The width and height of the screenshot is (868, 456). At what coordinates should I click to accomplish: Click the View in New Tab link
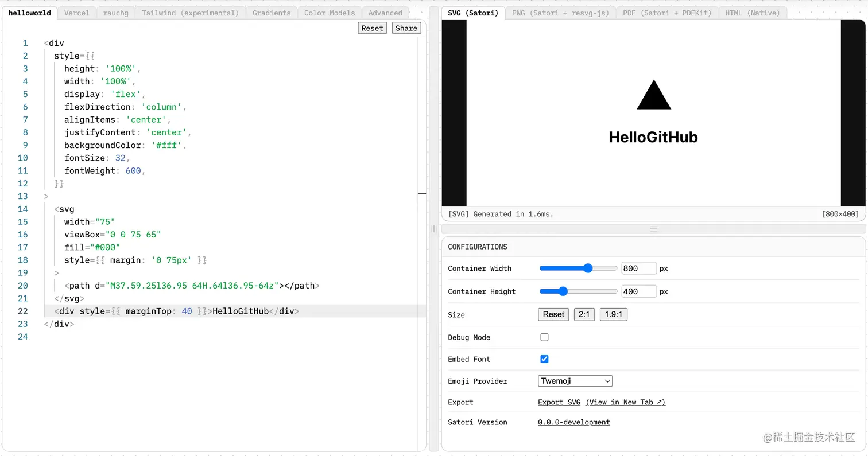[626, 402]
